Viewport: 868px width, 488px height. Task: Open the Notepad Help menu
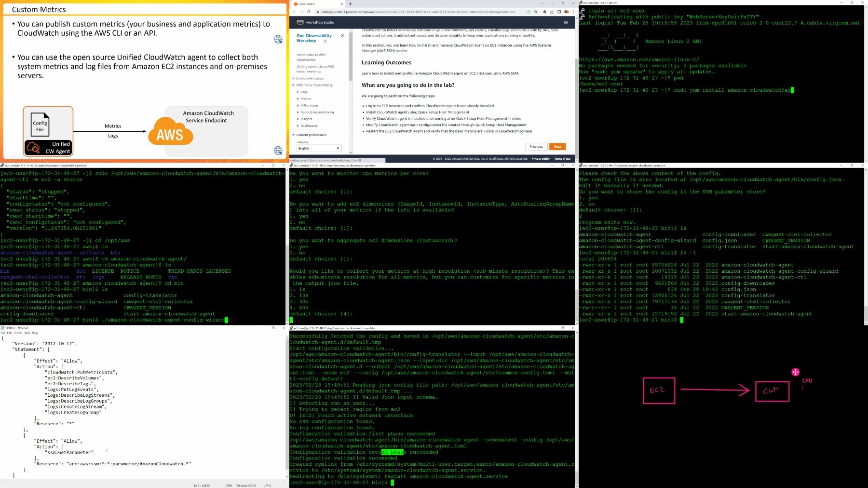[35, 333]
